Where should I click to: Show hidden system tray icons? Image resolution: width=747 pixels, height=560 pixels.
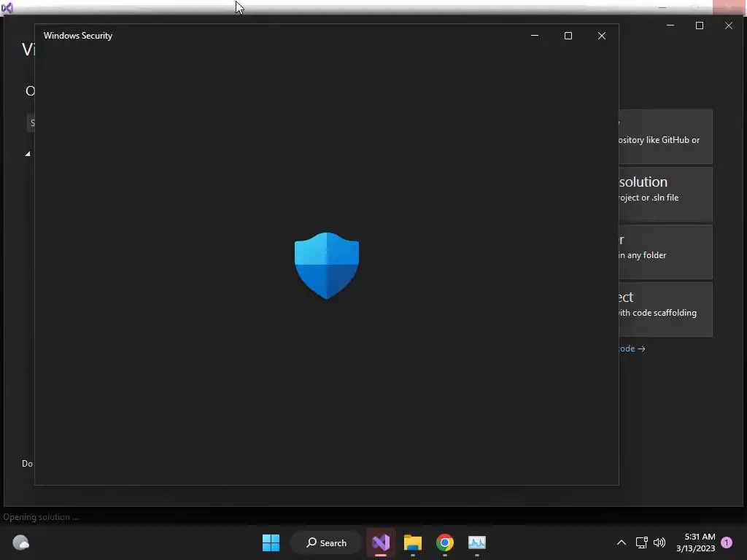point(622,542)
